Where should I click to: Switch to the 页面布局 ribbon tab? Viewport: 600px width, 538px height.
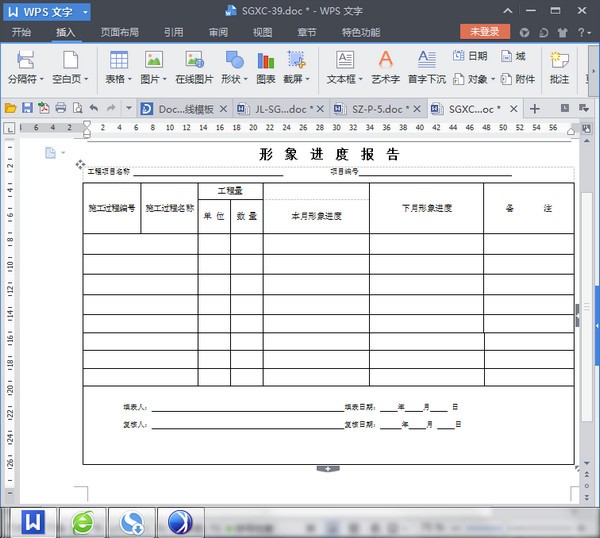[x=119, y=32]
